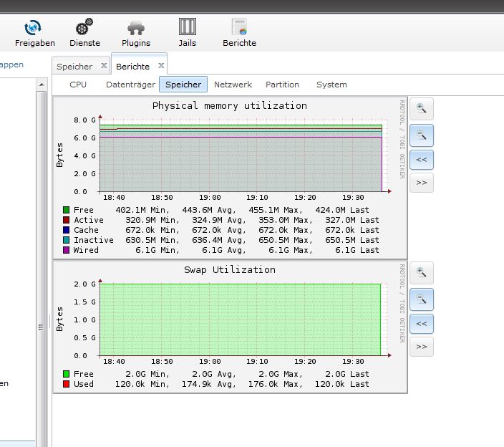
Task: Shift physical memory graph forward (>>)
Action: click(422, 183)
